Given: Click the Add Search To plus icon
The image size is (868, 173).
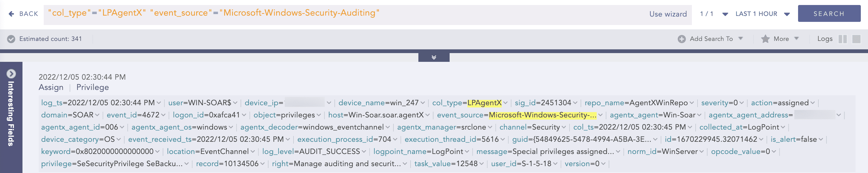Looking at the screenshot, I should [681, 39].
